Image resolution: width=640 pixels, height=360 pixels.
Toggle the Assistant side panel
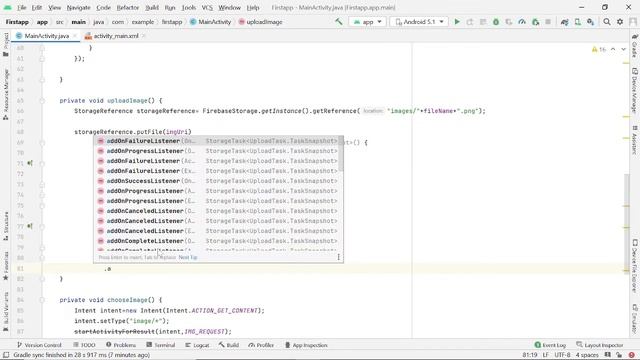[x=634, y=140]
